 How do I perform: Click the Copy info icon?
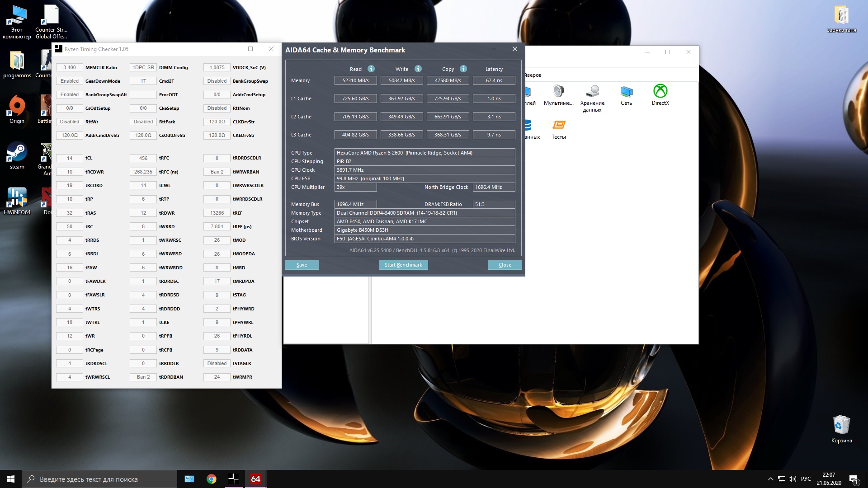[463, 69]
